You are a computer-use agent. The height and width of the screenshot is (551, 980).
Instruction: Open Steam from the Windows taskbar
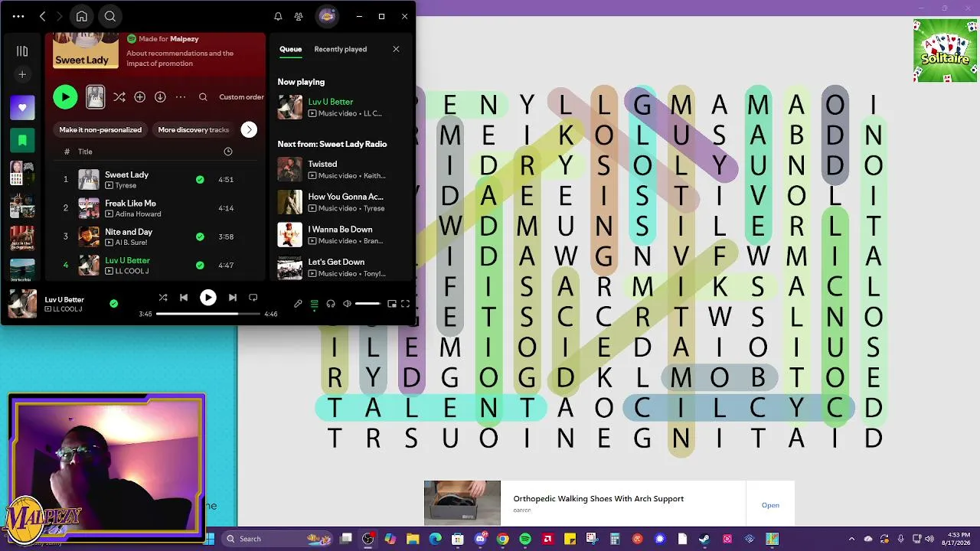704,539
